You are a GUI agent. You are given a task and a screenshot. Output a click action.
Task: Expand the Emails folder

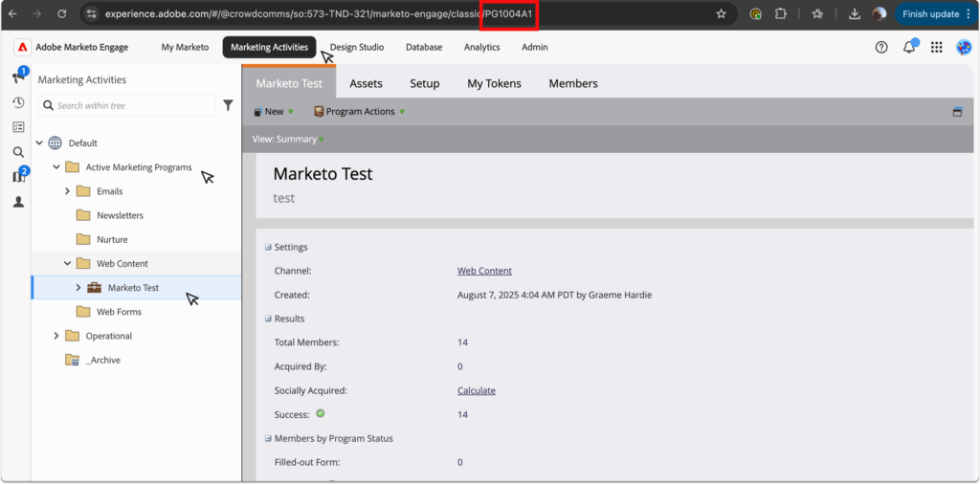[x=68, y=191]
